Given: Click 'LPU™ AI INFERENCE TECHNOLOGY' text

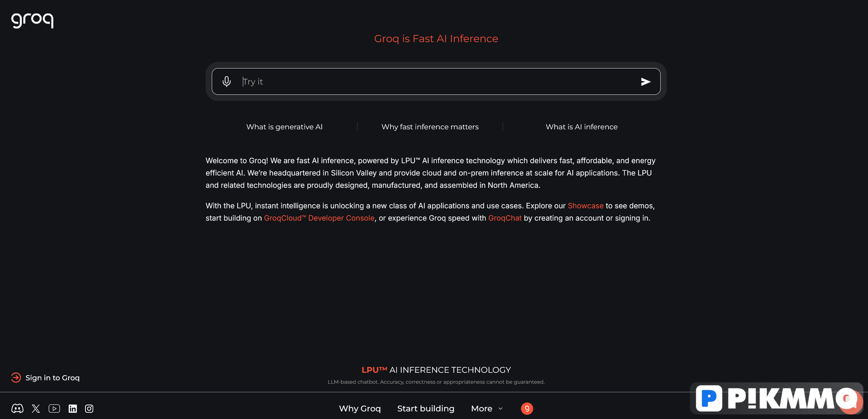Looking at the screenshot, I should coord(436,370).
